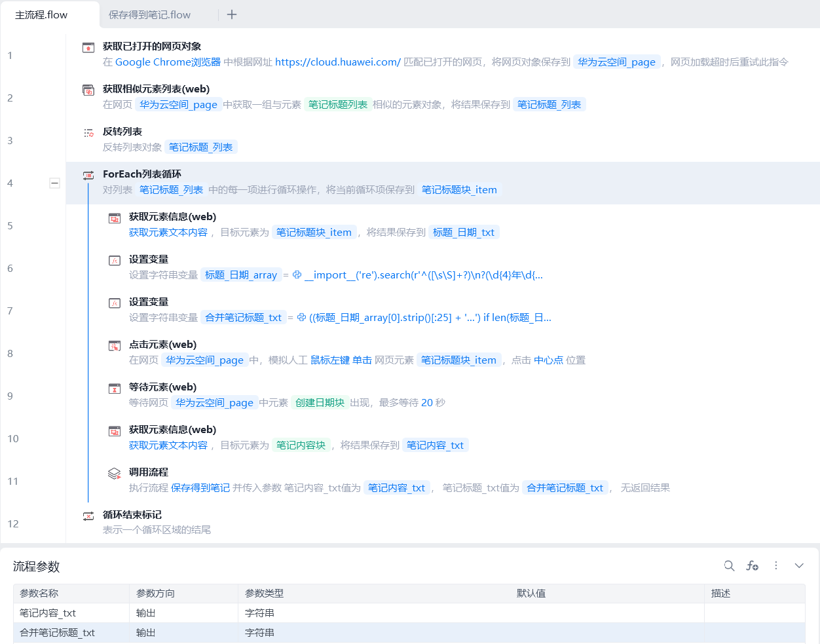Switch to the 保存得到笔记.flow tab
This screenshot has height=644, width=820.
coord(149,14)
